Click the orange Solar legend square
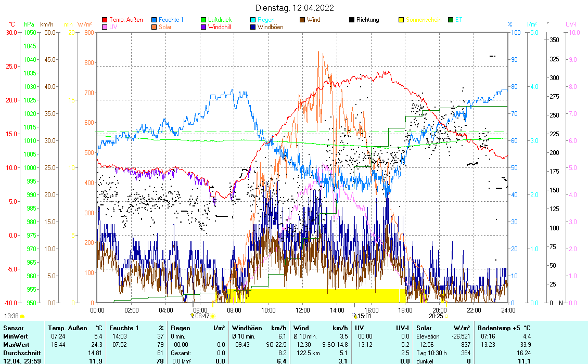588x364 pixels. [154, 27]
